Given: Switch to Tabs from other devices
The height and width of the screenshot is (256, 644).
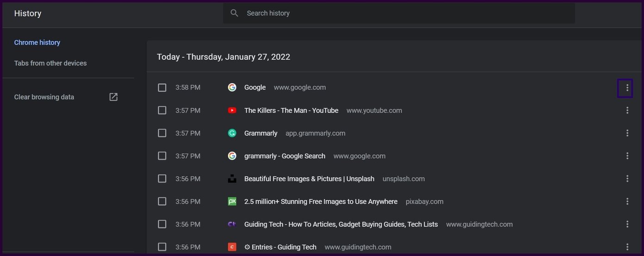Looking at the screenshot, I should [x=50, y=63].
